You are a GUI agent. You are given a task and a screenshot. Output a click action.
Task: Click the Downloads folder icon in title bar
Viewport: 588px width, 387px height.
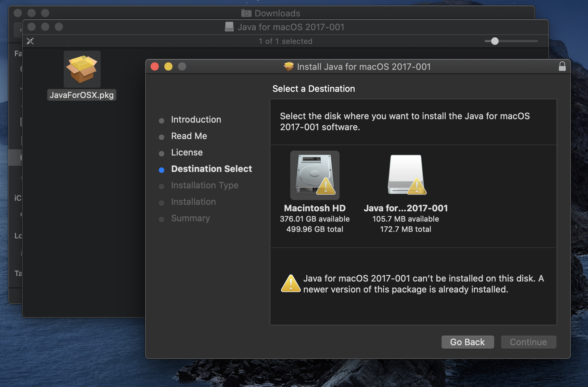pos(246,13)
